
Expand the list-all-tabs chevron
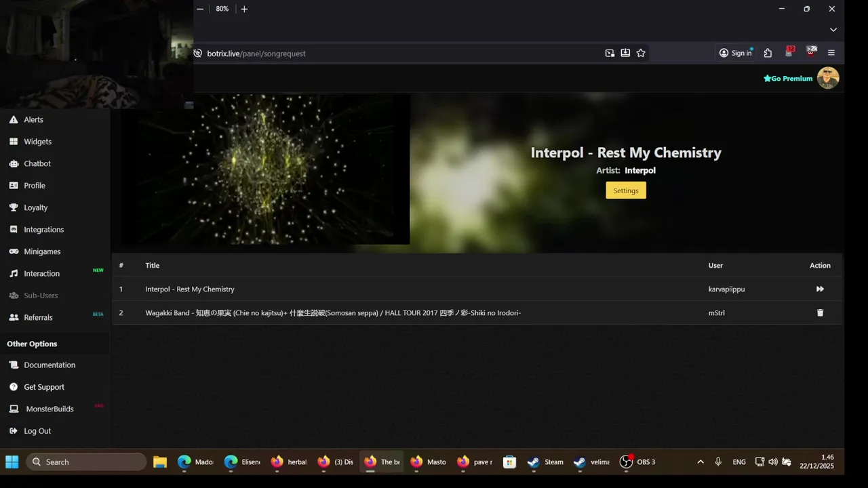click(x=833, y=30)
